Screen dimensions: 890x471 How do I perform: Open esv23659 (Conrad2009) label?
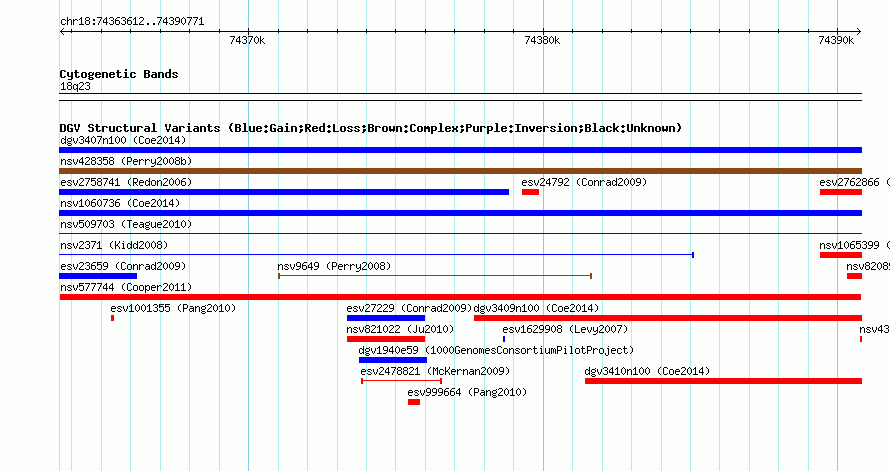point(123,266)
